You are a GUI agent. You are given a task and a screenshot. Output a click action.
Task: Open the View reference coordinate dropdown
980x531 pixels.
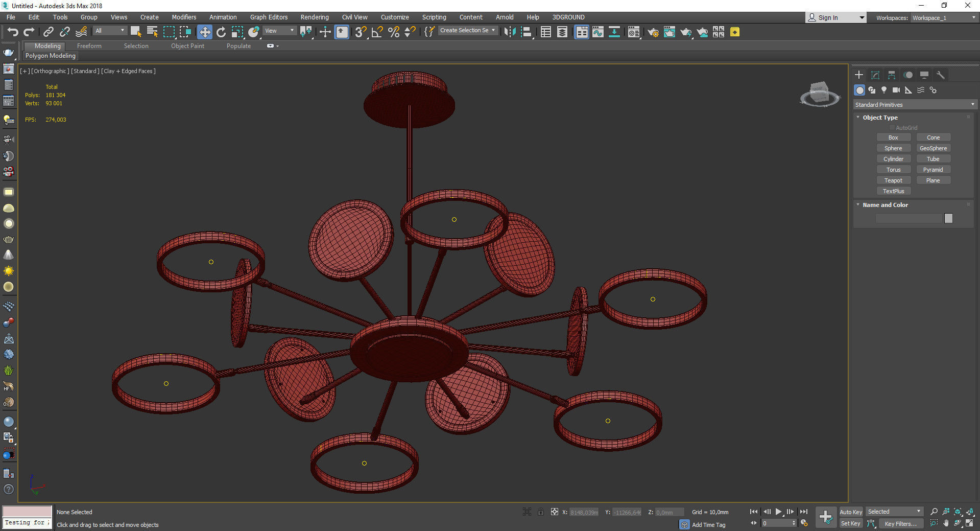pos(279,31)
